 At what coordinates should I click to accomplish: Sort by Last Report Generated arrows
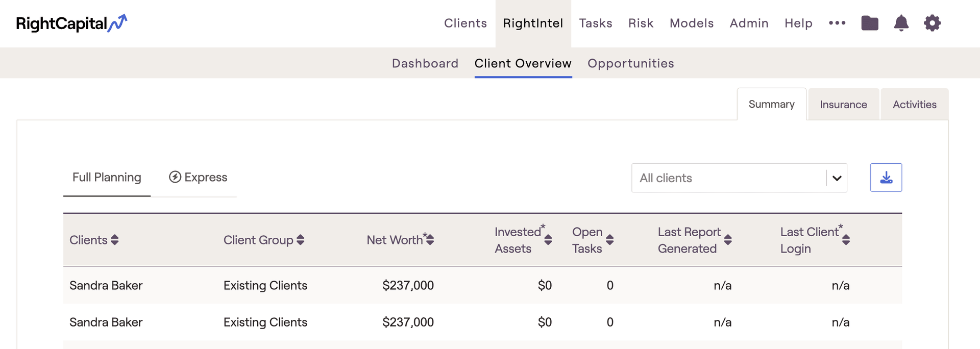(728, 240)
